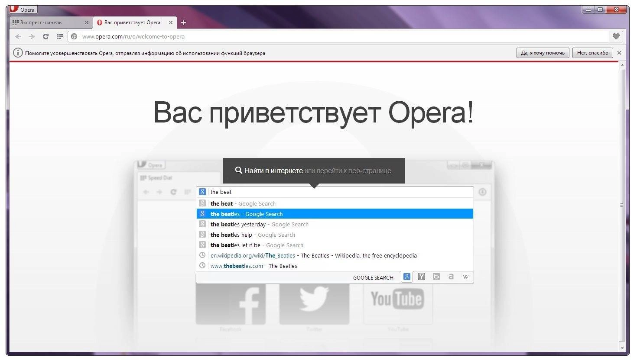Screen dimensions: 637x364
Task: Reload the current page
Action: (x=45, y=37)
